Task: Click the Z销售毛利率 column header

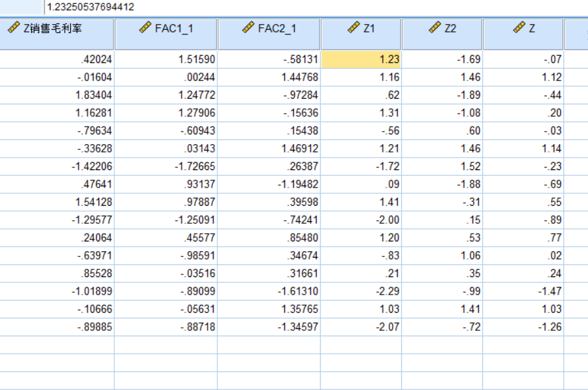Action: tap(56, 34)
